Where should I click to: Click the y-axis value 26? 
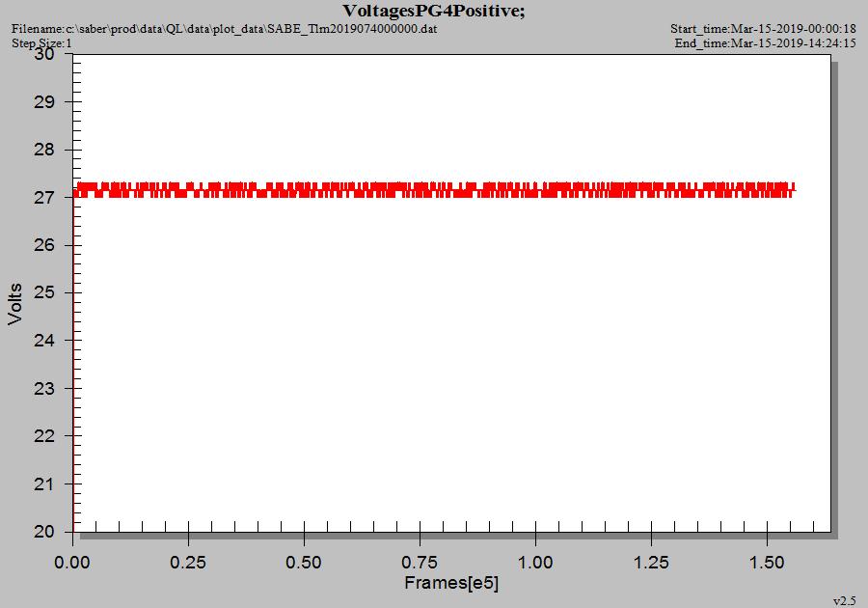(x=44, y=245)
